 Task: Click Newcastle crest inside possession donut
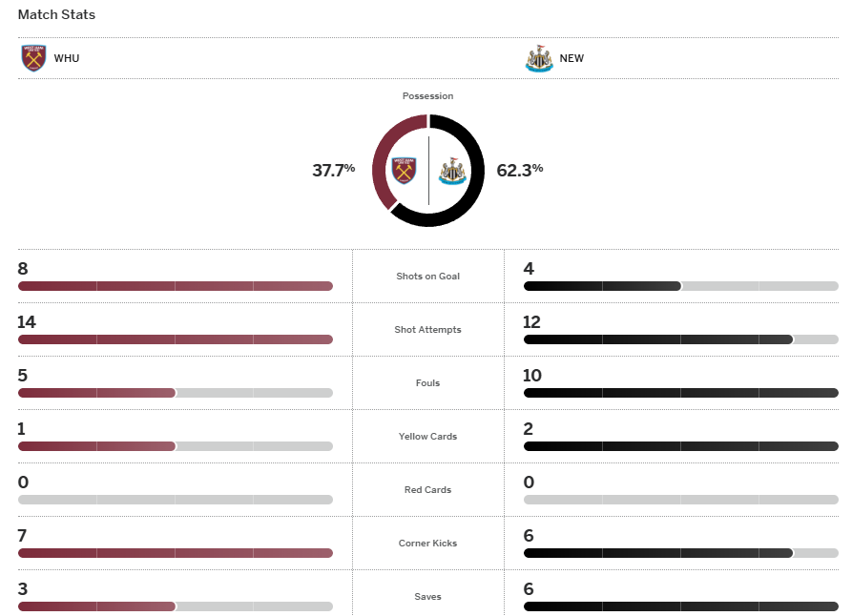[451, 171]
